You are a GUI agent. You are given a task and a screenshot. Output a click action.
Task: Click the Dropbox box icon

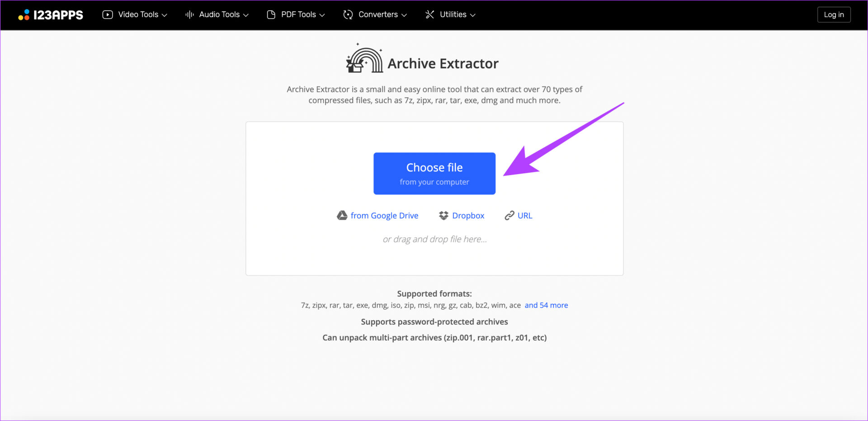point(443,215)
